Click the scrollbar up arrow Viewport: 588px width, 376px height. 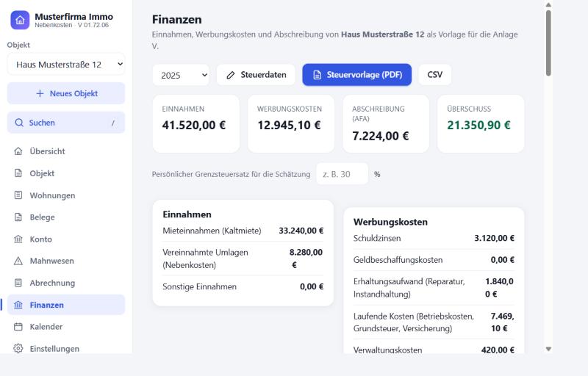pyautogui.click(x=548, y=5)
